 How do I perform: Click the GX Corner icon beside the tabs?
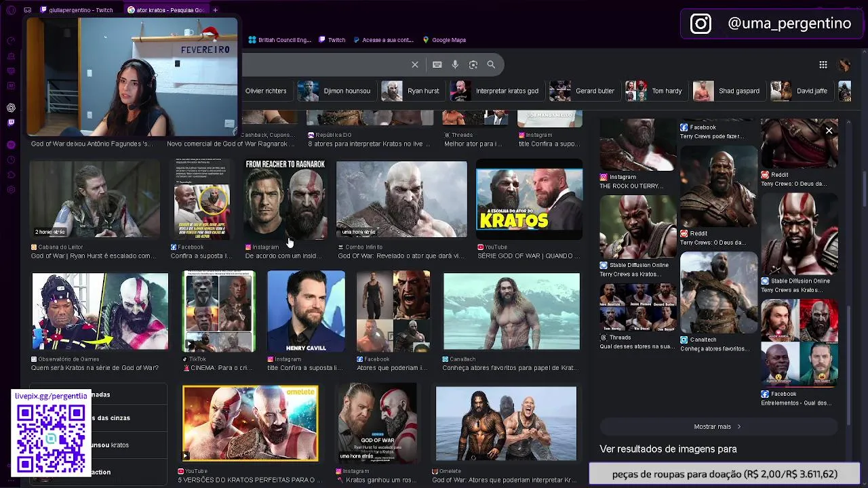tap(27, 10)
